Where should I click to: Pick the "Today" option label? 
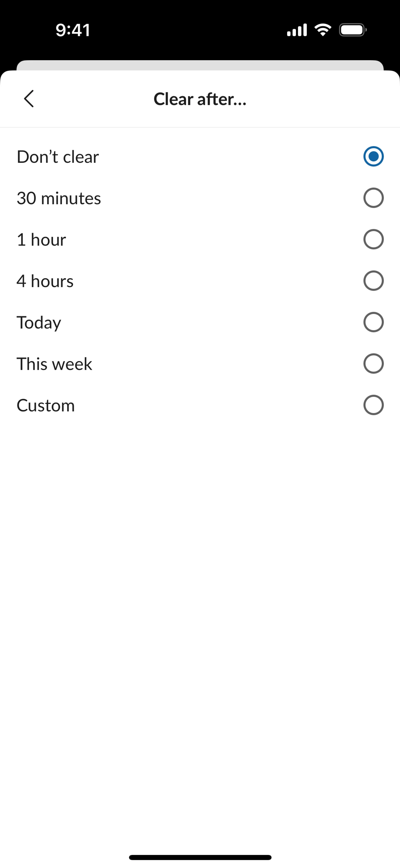[x=39, y=322]
